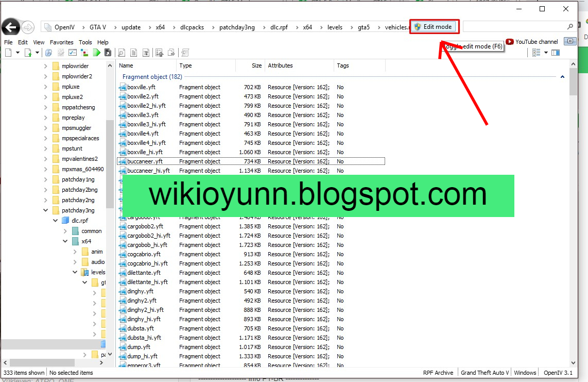Click the export list with arrow icon

coord(160,53)
